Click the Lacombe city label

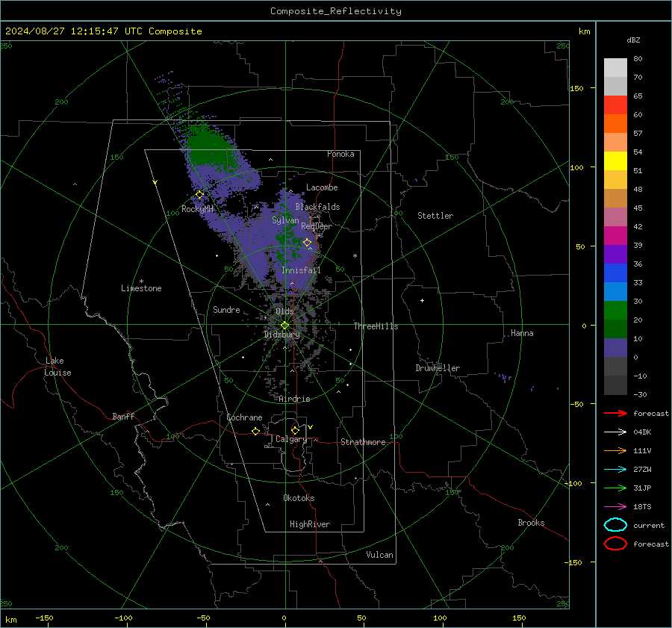[322, 187]
